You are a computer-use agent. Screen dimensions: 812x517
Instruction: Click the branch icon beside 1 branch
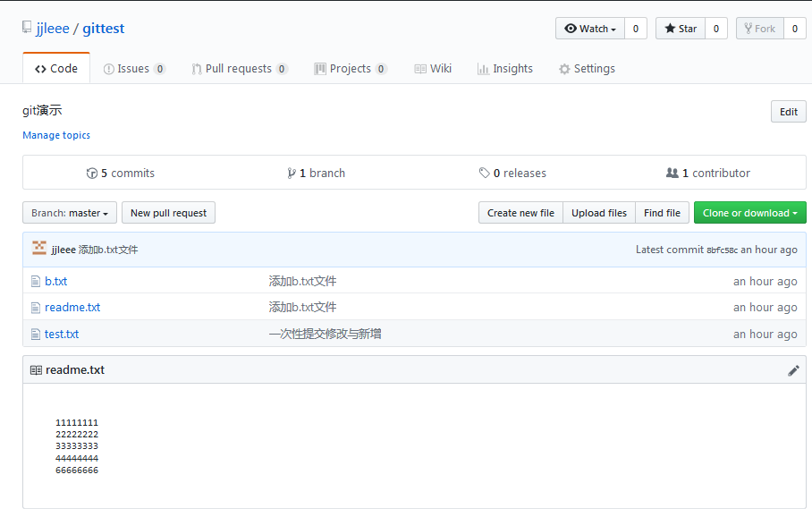pos(292,173)
